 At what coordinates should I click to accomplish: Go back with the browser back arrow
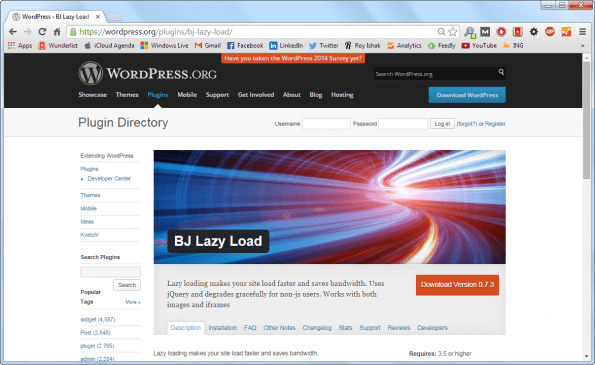click(13, 32)
